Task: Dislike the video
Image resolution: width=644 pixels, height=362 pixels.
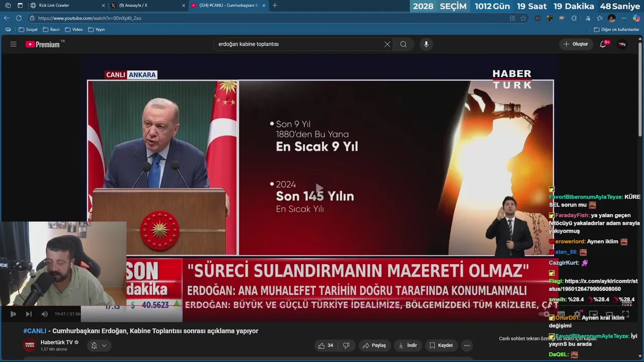Action: [x=346, y=345]
